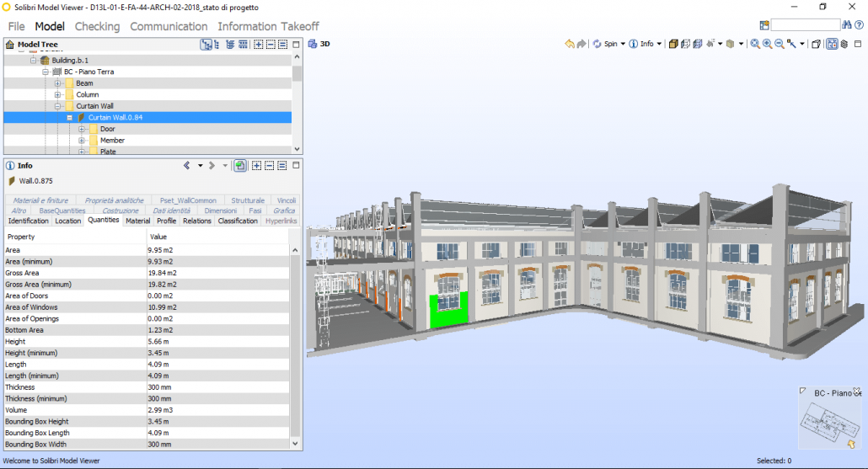Maximize the 3D view panel
Image resolution: width=868 pixels, height=469 pixels.
[x=858, y=44]
